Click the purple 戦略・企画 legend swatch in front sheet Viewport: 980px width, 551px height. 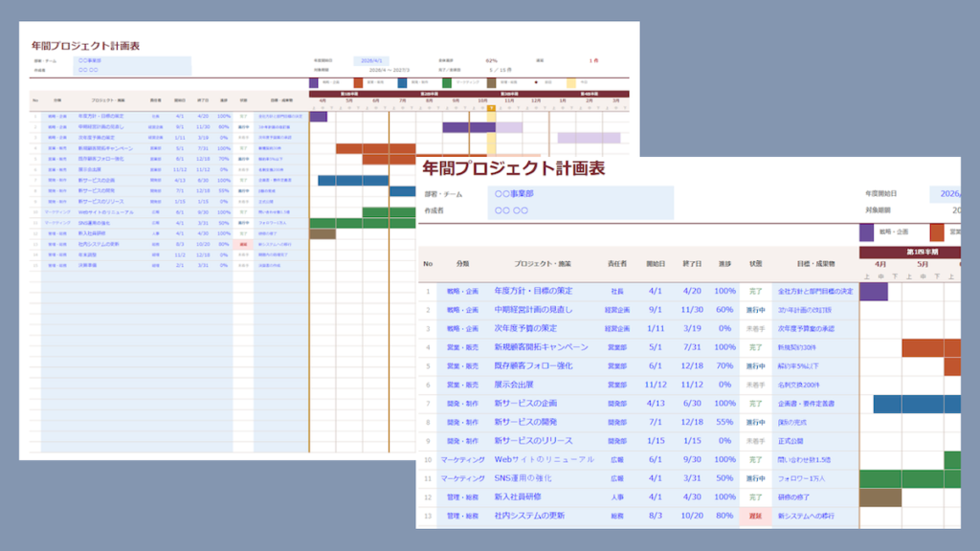[x=866, y=232]
